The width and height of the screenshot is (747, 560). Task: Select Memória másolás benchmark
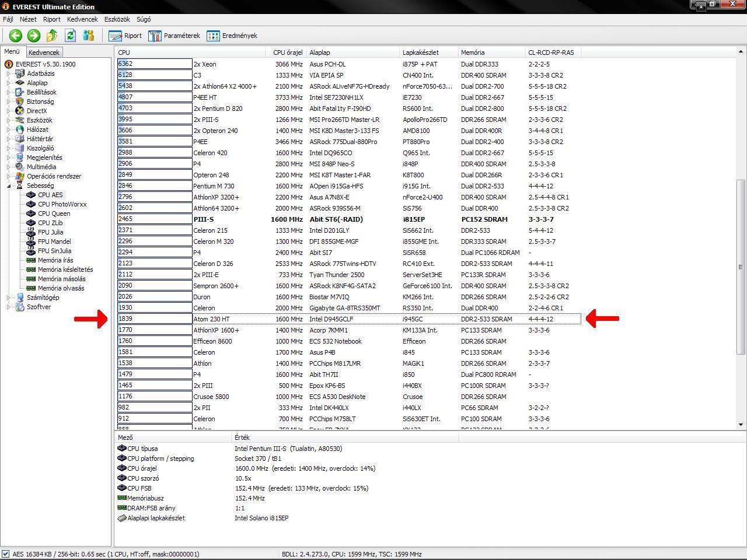(61, 279)
